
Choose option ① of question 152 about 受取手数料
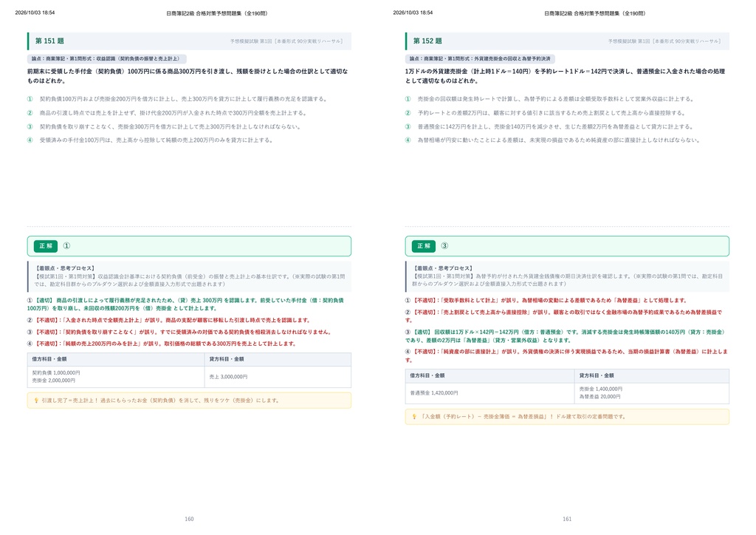tap(550, 99)
